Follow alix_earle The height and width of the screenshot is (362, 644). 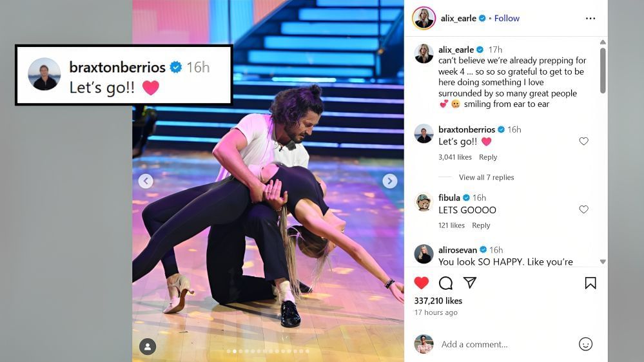point(507,18)
